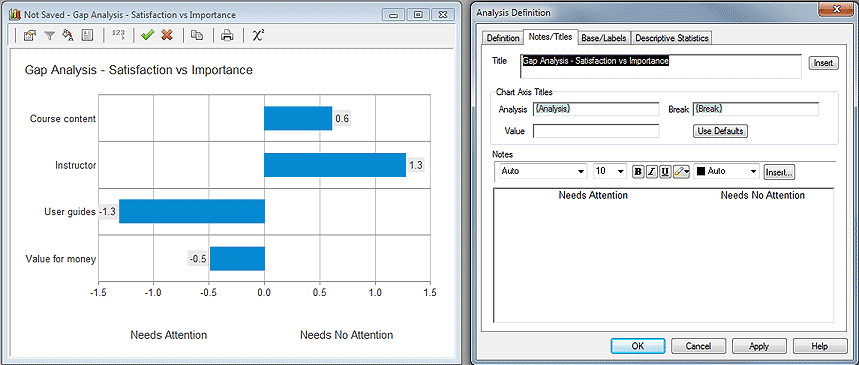Open the Descriptive Statistics tab
Viewport: 859px width, 365px height.
coord(672,38)
